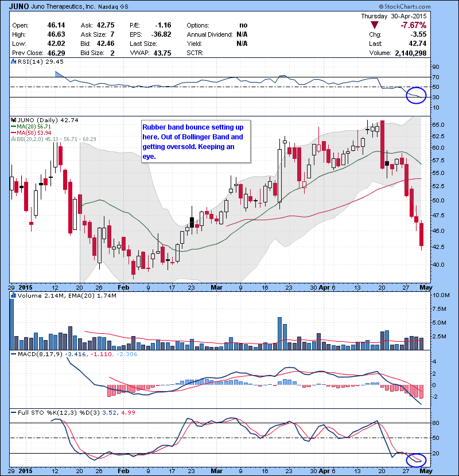The width and height of the screenshot is (459, 476).
Task: Click the VWAP value 43.75
Action: tap(162, 53)
